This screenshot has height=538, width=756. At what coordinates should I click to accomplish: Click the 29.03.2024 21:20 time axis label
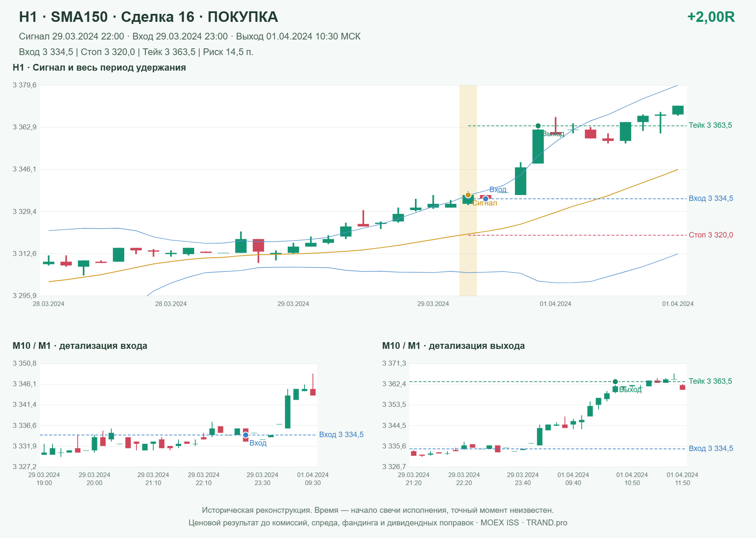pos(414,479)
